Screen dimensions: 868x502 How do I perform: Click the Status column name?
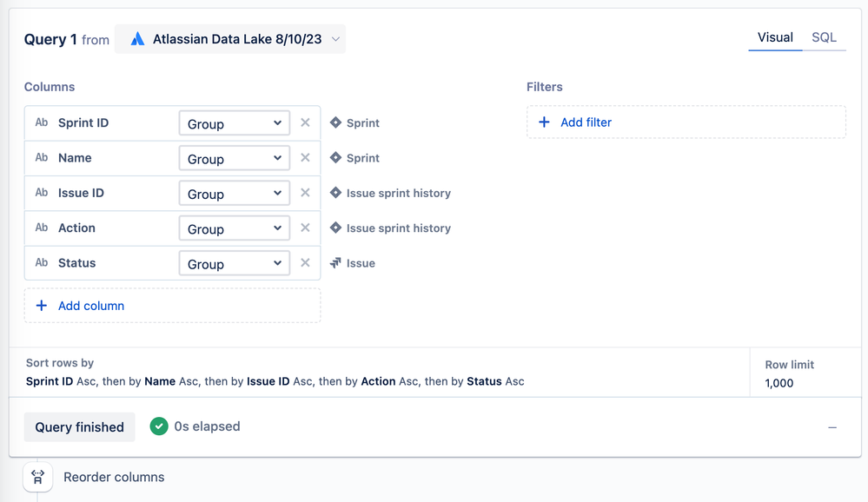point(77,263)
